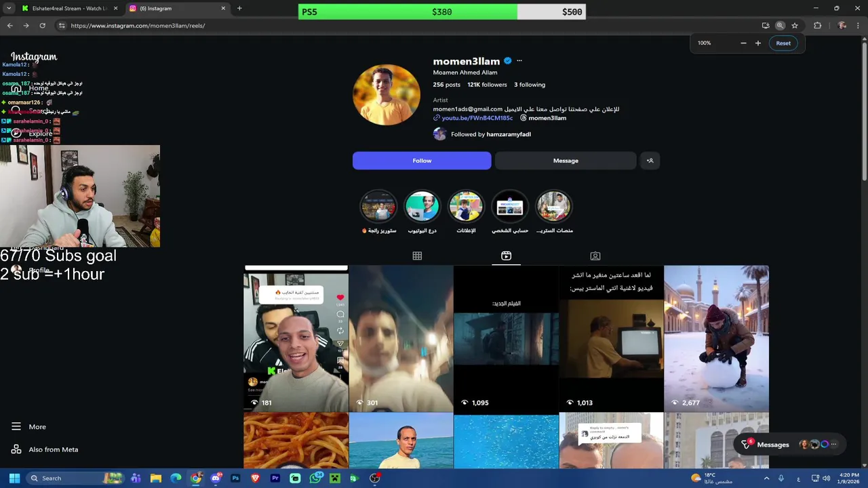Decrease page zoom with the minus button
Image resolution: width=868 pixels, height=488 pixels.
(743, 43)
